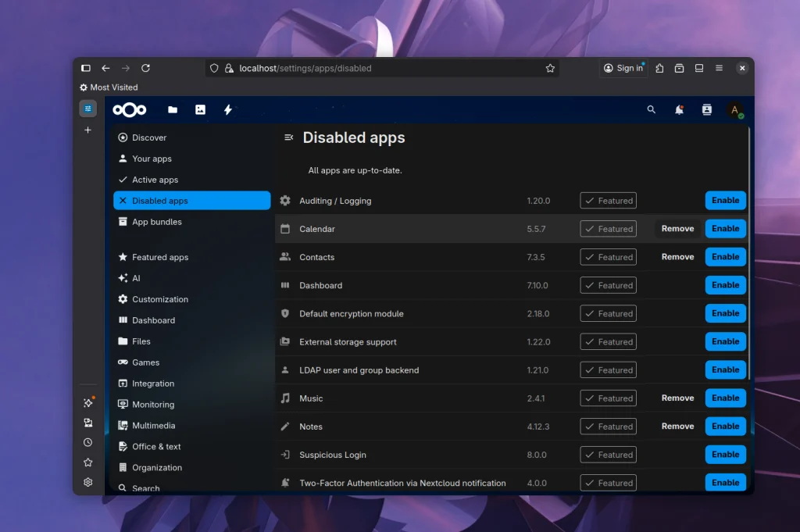The image size is (800, 532).
Task: Open the notifications bell
Action: 679,110
